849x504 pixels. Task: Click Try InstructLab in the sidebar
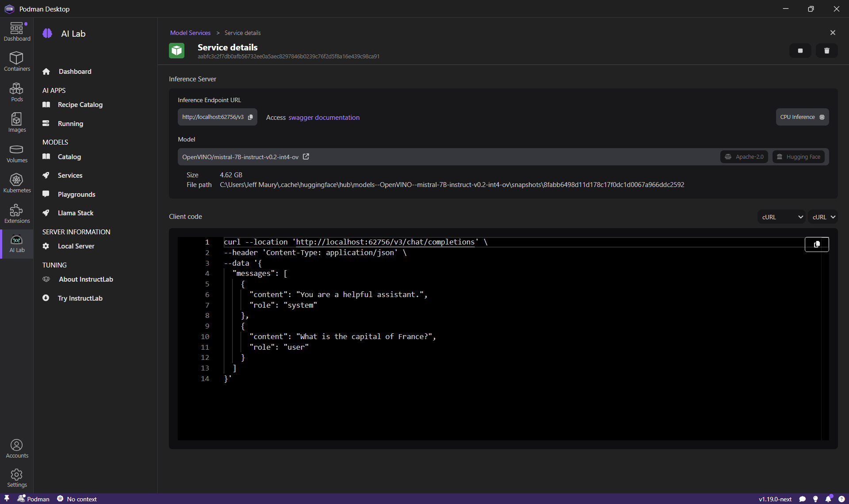pyautogui.click(x=80, y=298)
